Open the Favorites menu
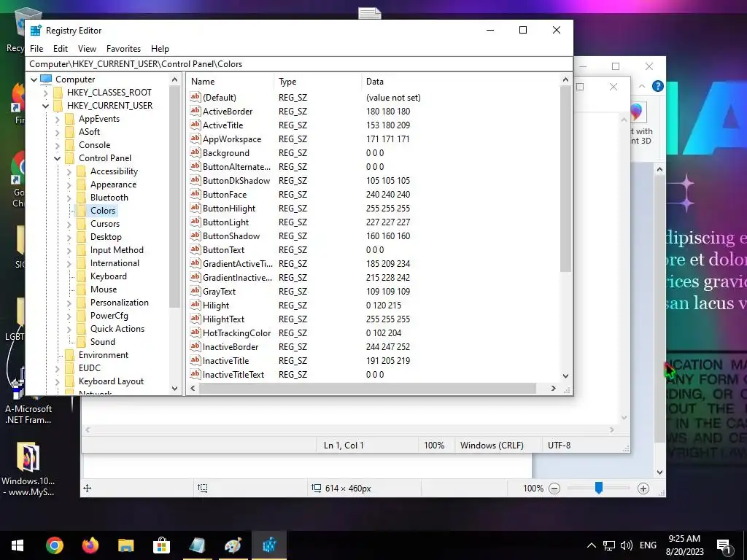Image resolution: width=747 pixels, height=560 pixels. click(123, 49)
